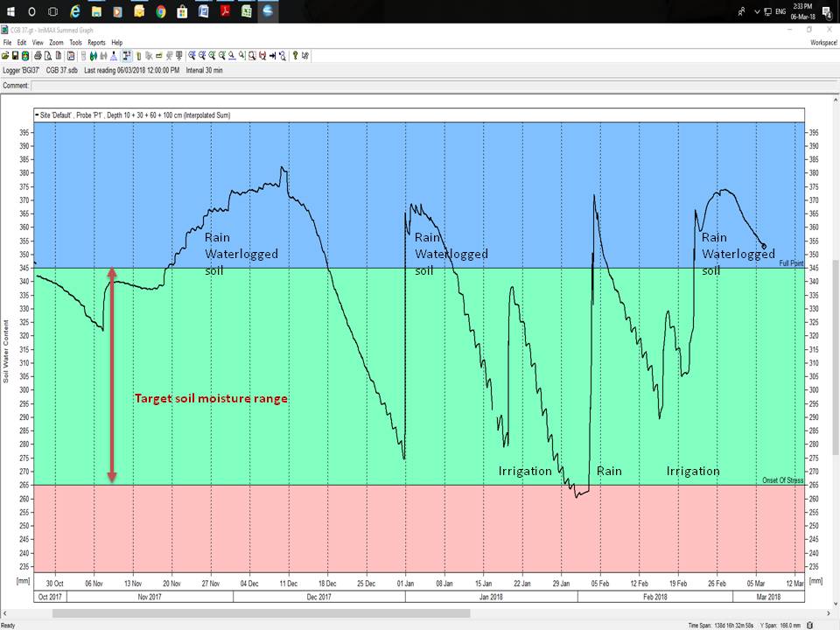The image size is (840, 630).
Task: Click the Print toolbar icon
Action: coord(35,55)
